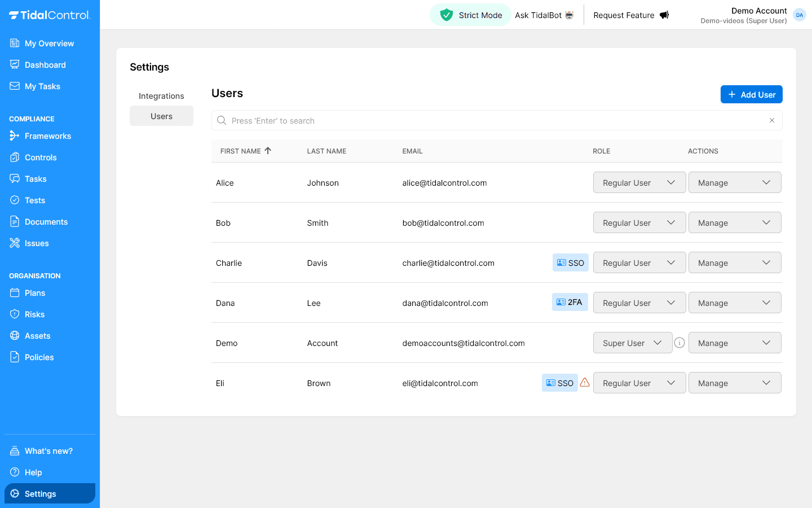
Task: Select the Users settings tab
Action: tap(161, 116)
